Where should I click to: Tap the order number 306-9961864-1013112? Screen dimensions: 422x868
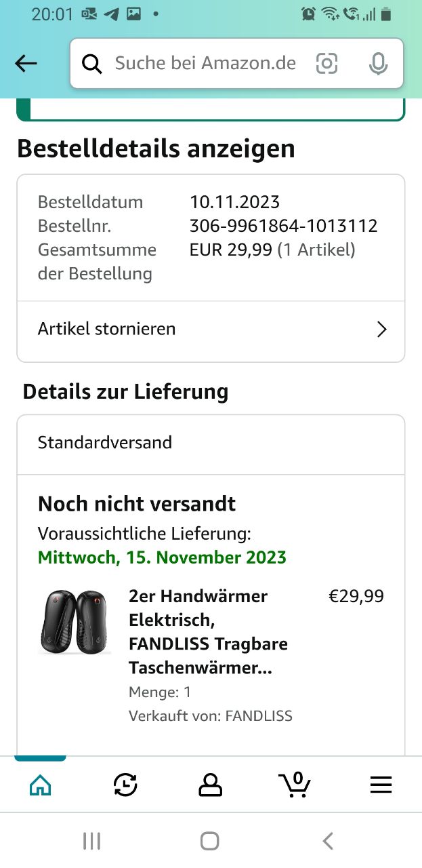pyautogui.click(x=283, y=226)
